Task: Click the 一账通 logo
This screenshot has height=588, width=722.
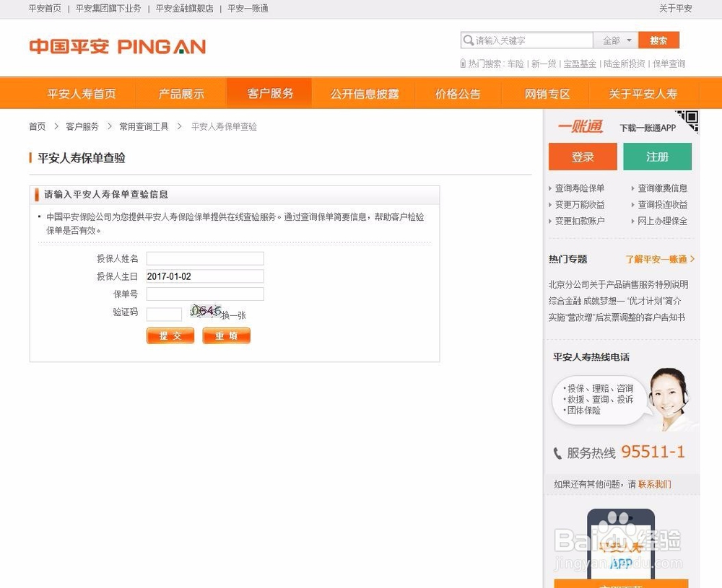Action: (580, 126)
